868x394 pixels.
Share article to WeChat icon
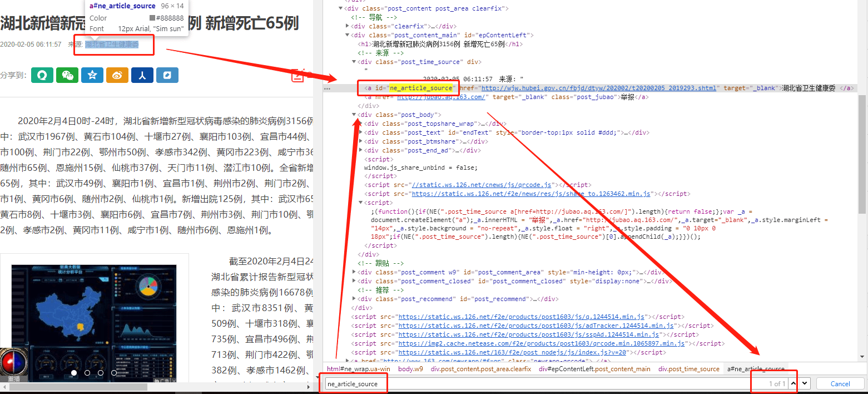[67, 75]
